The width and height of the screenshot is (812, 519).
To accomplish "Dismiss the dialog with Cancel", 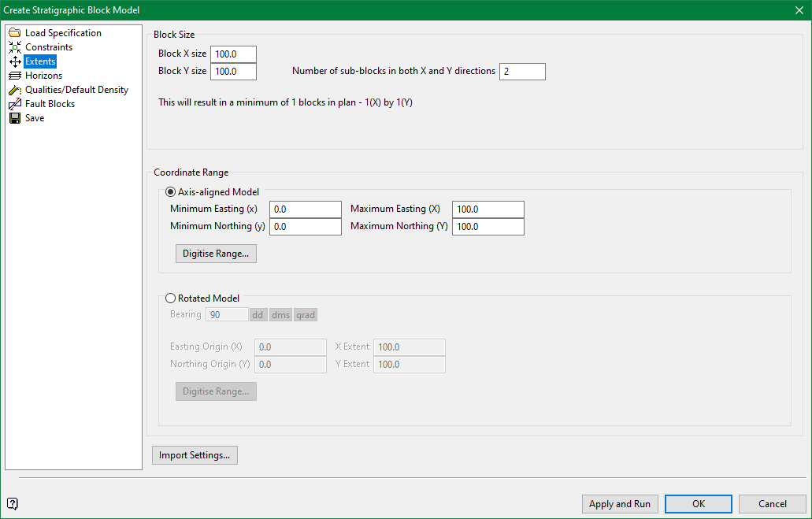I will click(772, 503).
